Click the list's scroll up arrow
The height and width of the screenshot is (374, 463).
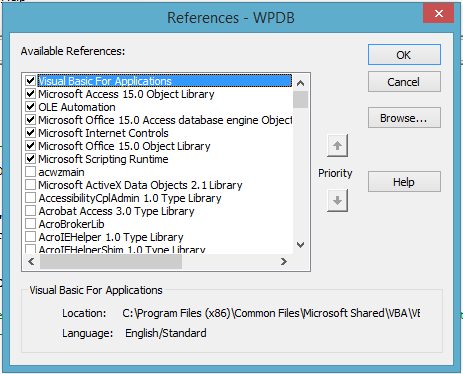(x=300, y=83)
